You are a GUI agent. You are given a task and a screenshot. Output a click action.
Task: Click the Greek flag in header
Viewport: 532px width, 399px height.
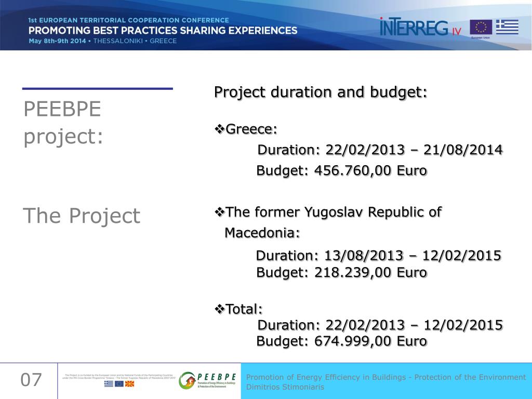[x=507, y=27]
